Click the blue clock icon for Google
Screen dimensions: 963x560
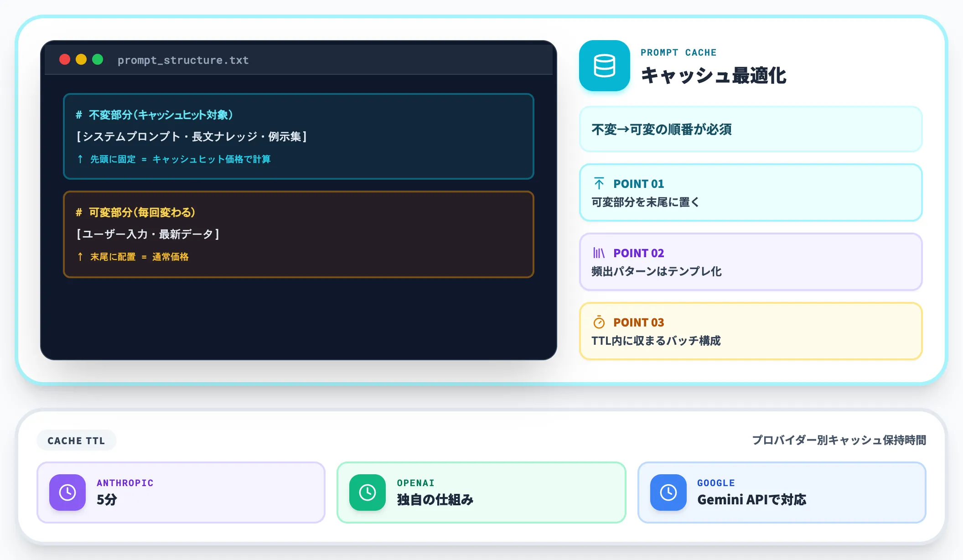[x=668, y=493]
